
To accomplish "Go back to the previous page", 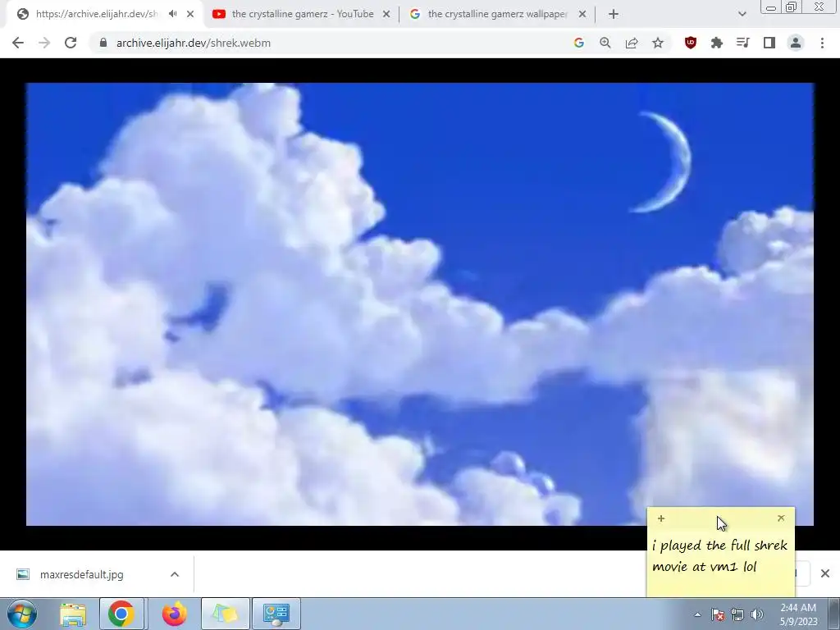I will 18,43.
